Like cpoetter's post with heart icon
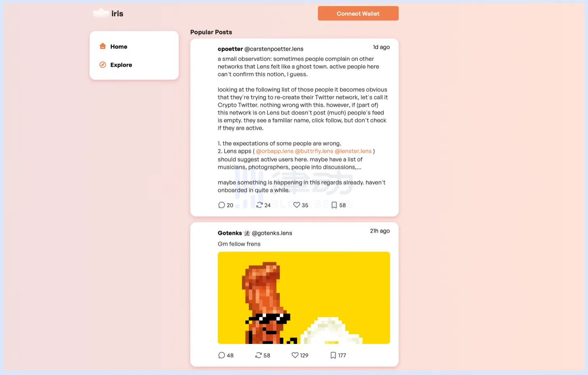The image size is (588, 375). pyautogui.click(x=296, y=205)
